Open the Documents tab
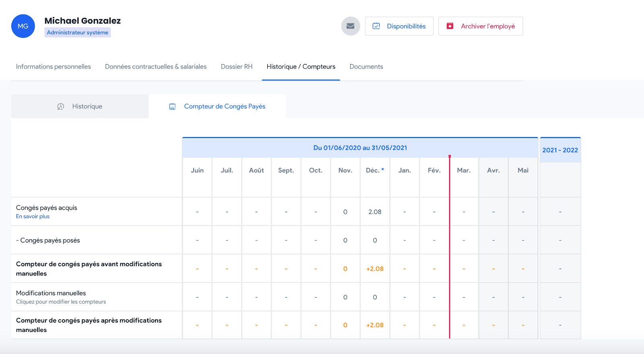644x354 pixels. tap(366, 67)
